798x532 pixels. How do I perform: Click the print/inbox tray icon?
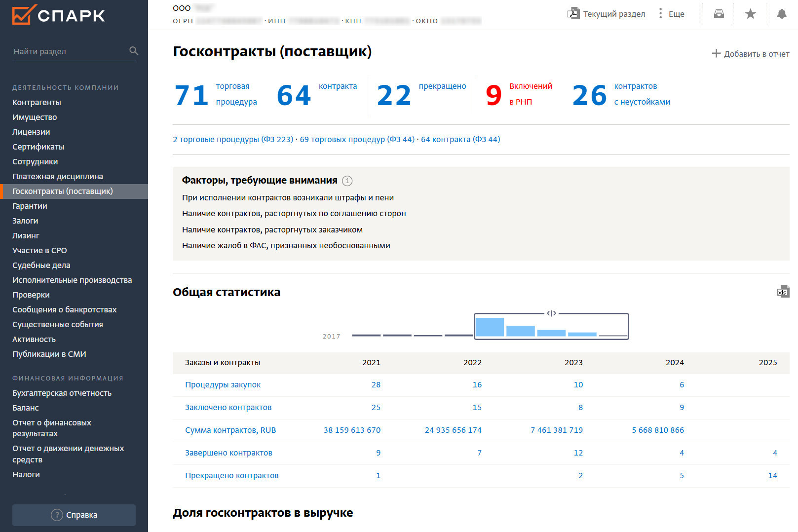[x=719, y=14]
